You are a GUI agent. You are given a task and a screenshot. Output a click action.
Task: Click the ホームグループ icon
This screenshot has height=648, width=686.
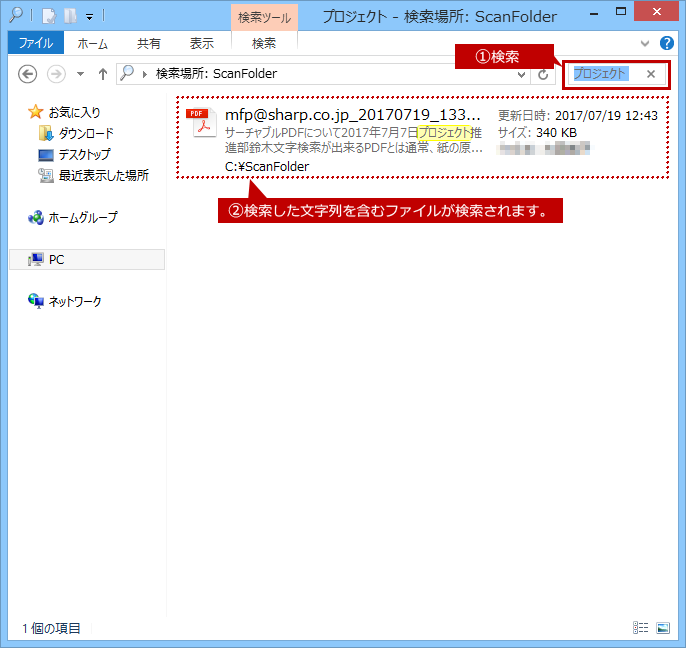36,217
